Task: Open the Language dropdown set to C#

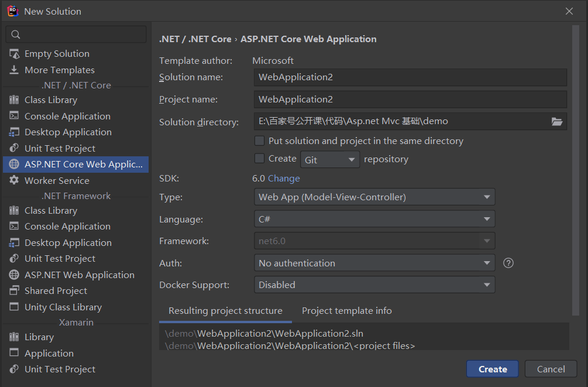Action: pyautogui.click(x=374, y=219)
